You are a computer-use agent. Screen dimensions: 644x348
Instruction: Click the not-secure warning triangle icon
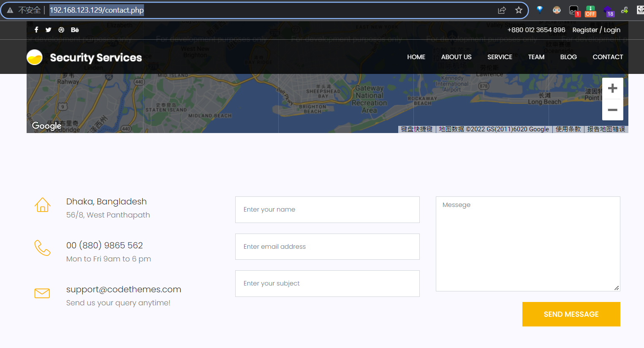[x=10, y=10]
